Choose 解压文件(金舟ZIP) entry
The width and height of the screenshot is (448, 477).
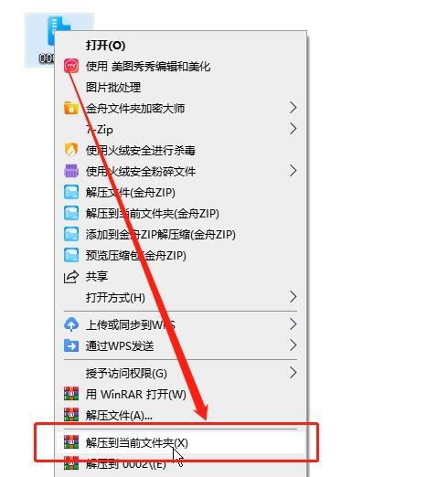click(181, 193)
